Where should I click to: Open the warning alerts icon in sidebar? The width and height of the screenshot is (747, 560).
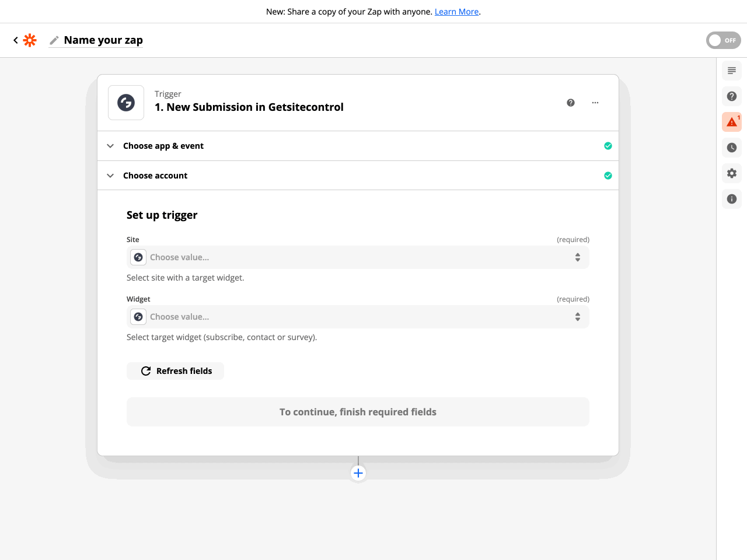pos(732,122)
